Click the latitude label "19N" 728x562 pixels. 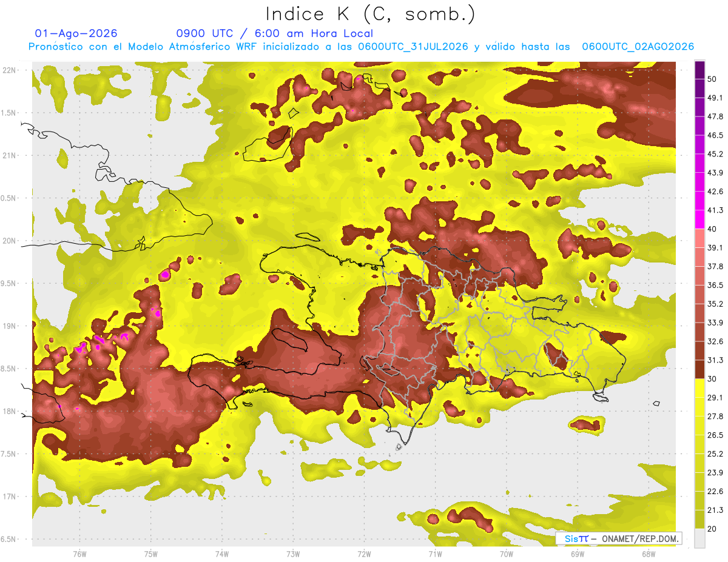(10, 326)
